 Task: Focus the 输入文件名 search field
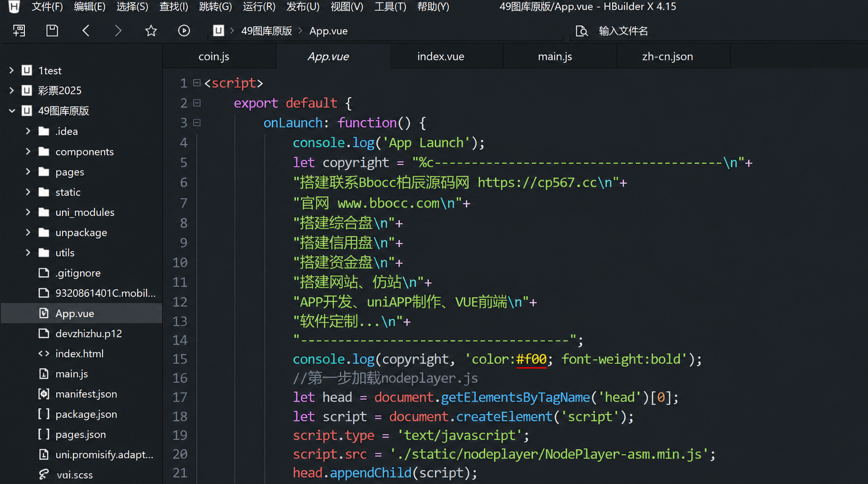[623, 31]
